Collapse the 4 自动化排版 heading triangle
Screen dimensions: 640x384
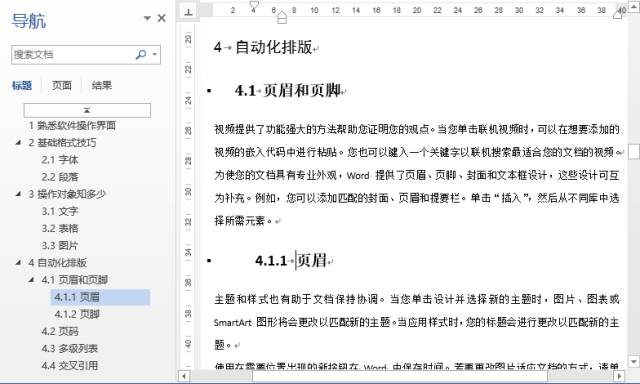point(18,262)
